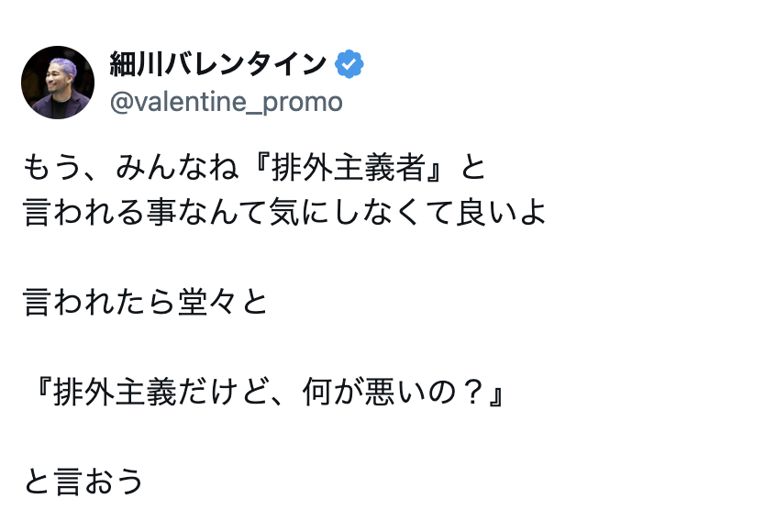Viewport: 765px width, 532px height.
Task: Open the purple-haired profile avatar
Action: click(x=58, y=82)
